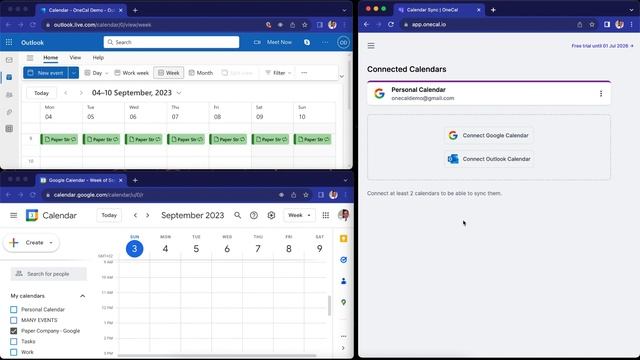Uncheck Paper Company - Google calendar
Image resolution: width=640 pixels, height=360 pixels.
(13, 331)
